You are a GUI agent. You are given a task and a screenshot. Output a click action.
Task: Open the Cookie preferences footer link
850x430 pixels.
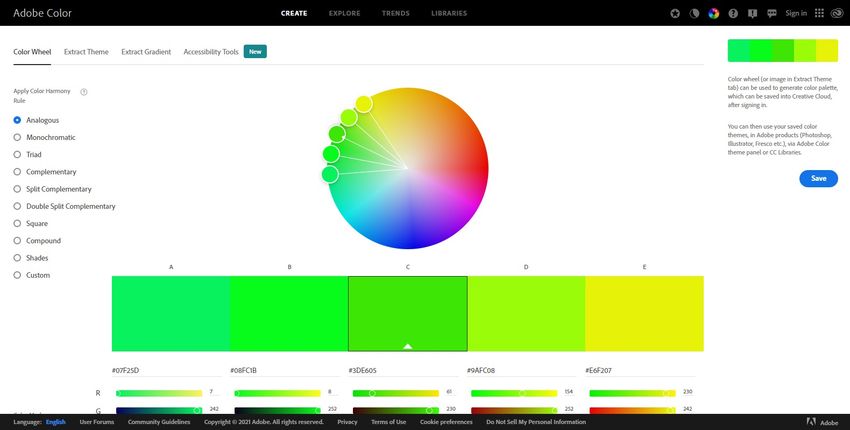[x=446, y=422]
